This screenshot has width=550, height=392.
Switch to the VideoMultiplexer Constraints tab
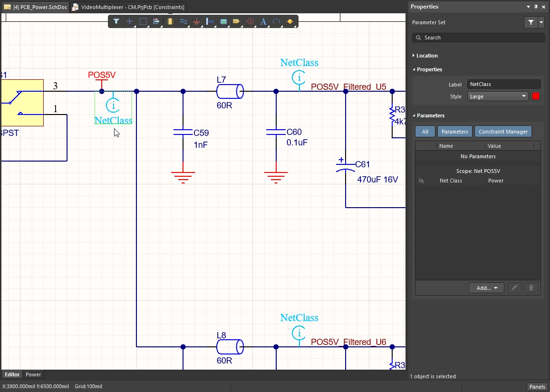pyautogui.click(x=128, y=7)
